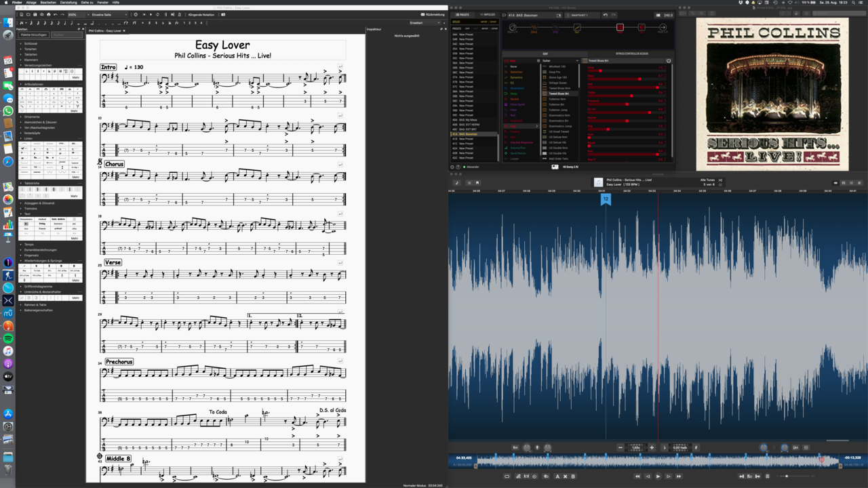
Task: Click the print icon in MuseScore toolbar
Action: pyautogui.click(x=49, y=14)
